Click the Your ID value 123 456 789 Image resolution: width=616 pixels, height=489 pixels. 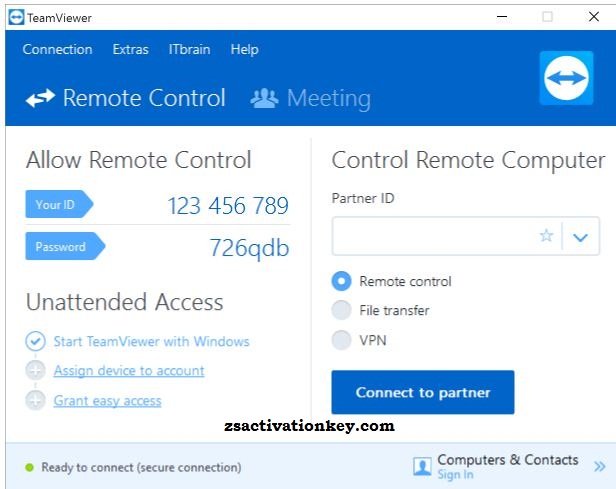(228, 205)
